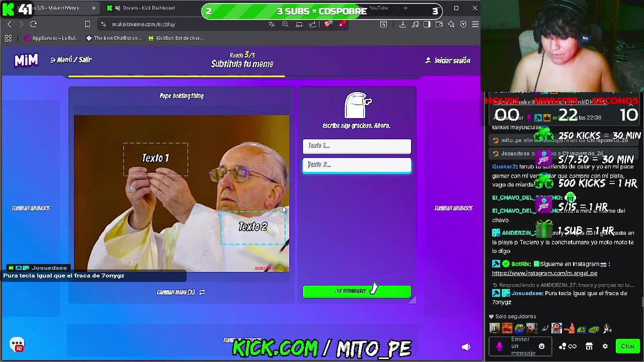Open a new browser tab
This screenshot has width=644, height=362.
406,8
